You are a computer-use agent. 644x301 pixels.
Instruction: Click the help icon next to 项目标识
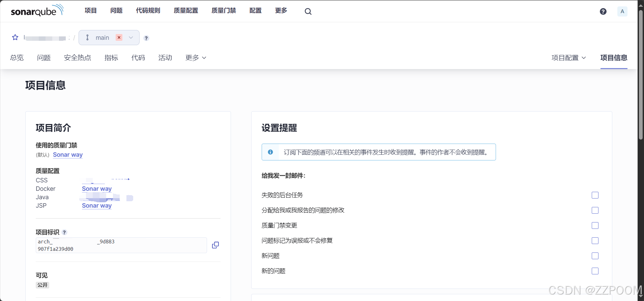coord(64,232)
